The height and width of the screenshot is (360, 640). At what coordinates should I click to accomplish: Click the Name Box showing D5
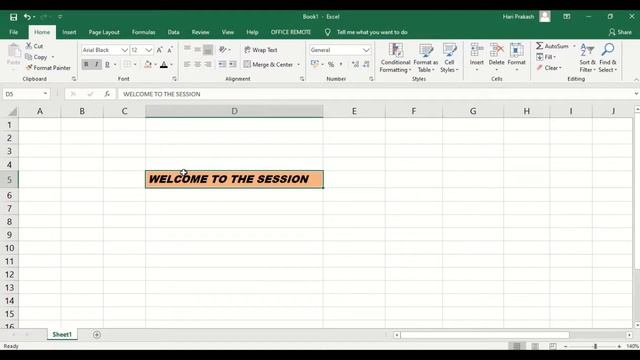[25, 94]
